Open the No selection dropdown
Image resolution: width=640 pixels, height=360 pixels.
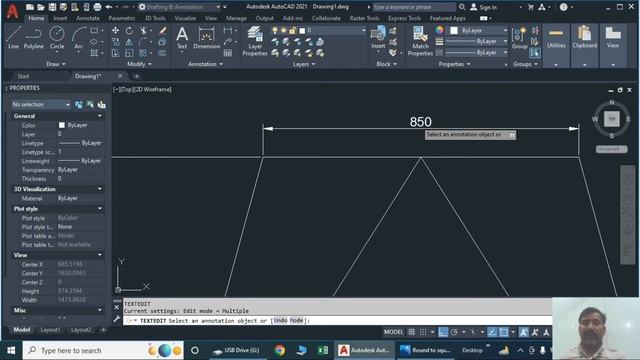41,104
